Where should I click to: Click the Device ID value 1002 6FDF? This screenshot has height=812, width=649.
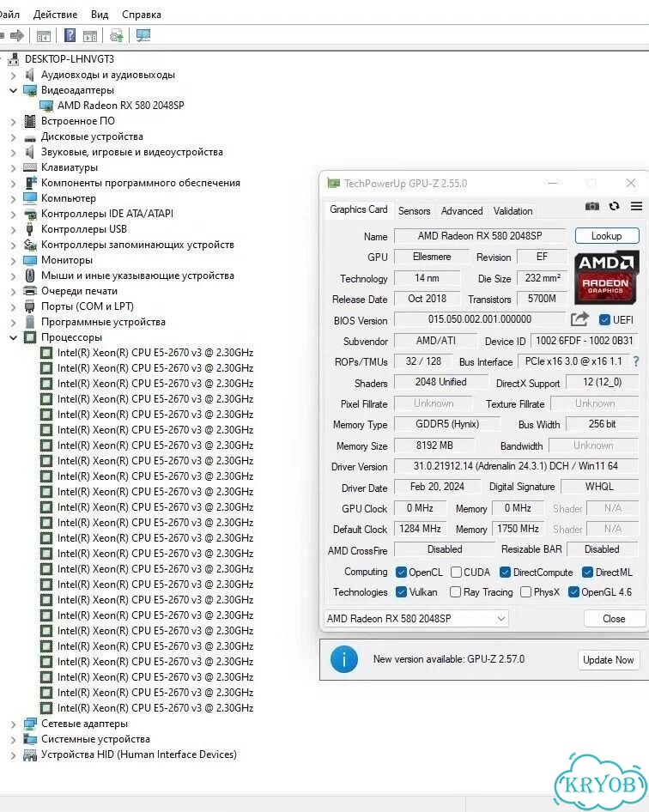pyautogui.click(x=585, y=341)
